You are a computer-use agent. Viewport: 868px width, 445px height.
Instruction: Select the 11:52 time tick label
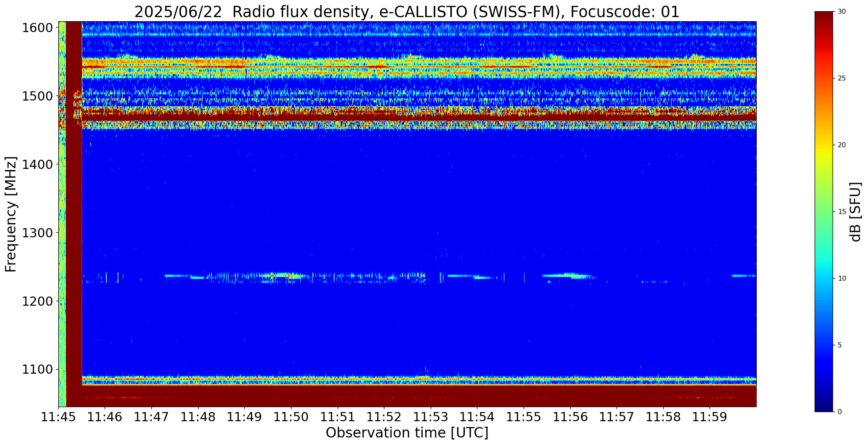(384, 417)
